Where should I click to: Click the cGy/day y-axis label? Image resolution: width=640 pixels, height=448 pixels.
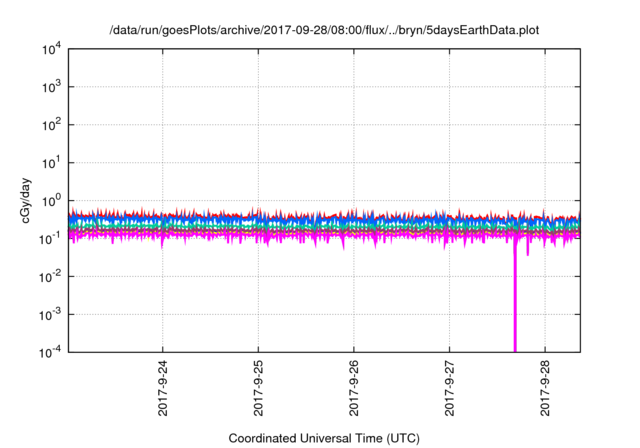click(x=26, y=200)
